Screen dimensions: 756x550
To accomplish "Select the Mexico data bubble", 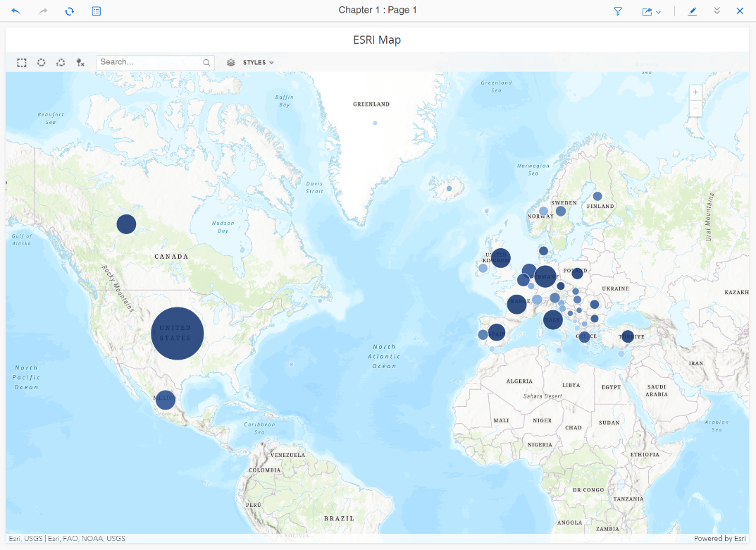I will coord(165,400).
